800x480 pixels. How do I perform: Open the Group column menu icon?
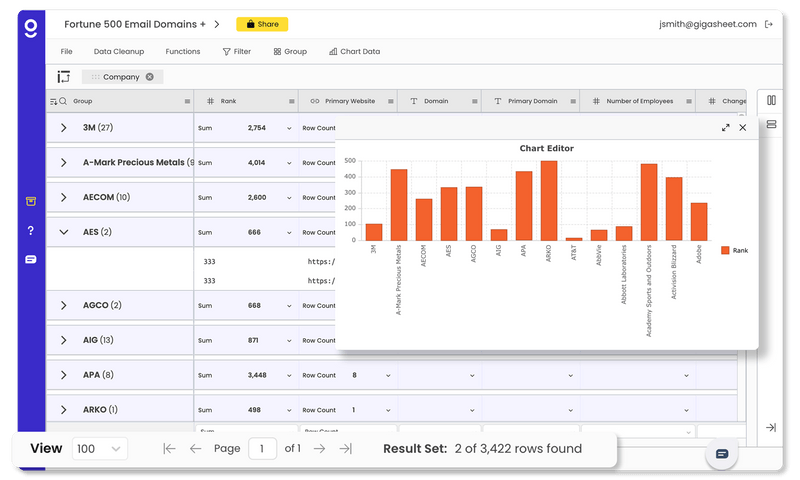tap(187, 101)
